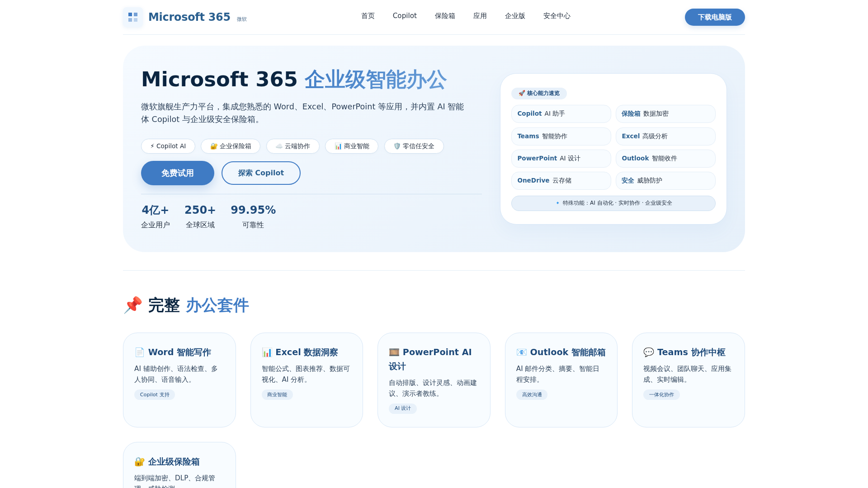This screenshot has width=868, height=488.
Task: Click the PowerPoint film frame icon
Action: pos(394,352)
